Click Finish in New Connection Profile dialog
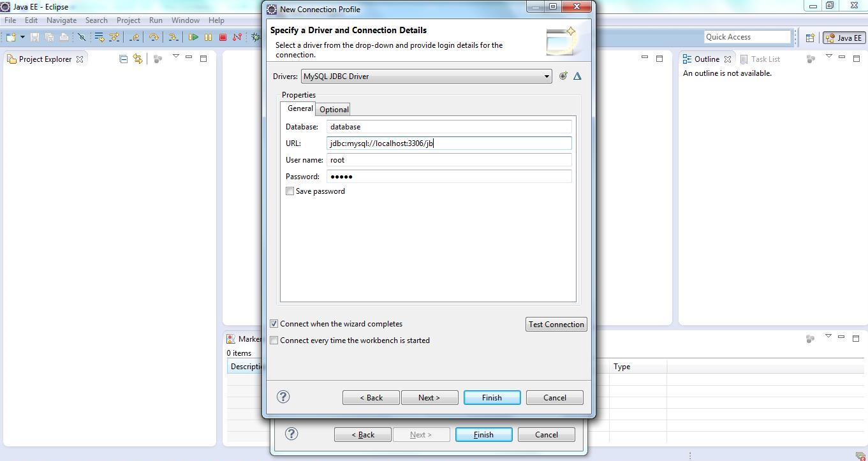The image size is (868, 461). click(492, 397)
